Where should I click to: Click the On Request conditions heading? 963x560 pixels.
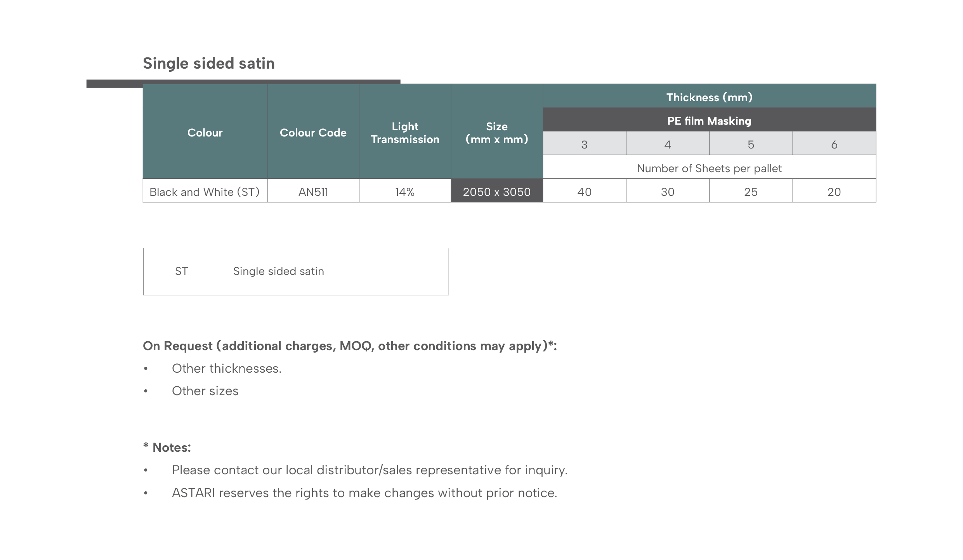(x=350, y=346)
